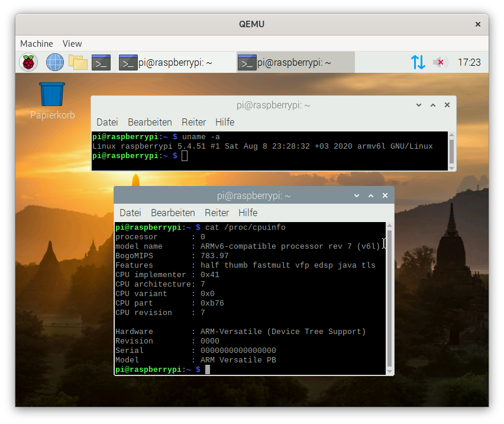Click the scroll-up arrow in uname terminal
Viewport: 504px width, 424px height.
click(x=451, y=135)
